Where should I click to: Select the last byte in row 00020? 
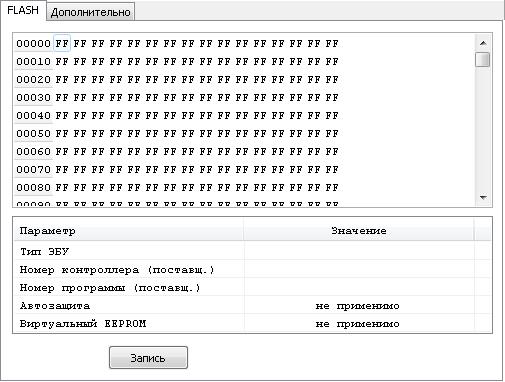[332, 80]
